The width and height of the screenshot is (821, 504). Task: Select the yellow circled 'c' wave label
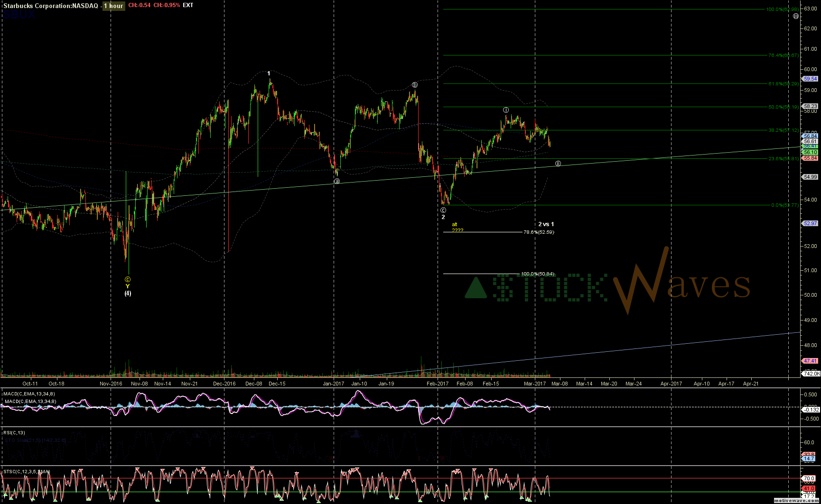coord(127,280)
